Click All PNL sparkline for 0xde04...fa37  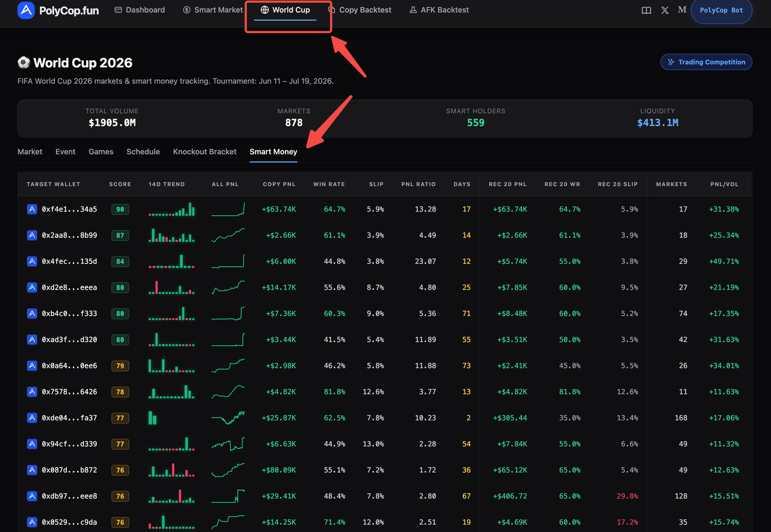(x=228, y=418)
